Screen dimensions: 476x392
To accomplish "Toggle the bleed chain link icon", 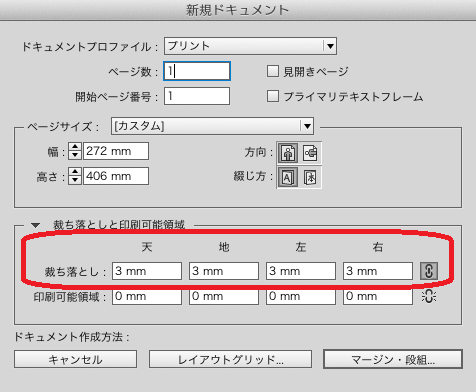I will pyautogui.click(x=429, y=271).
